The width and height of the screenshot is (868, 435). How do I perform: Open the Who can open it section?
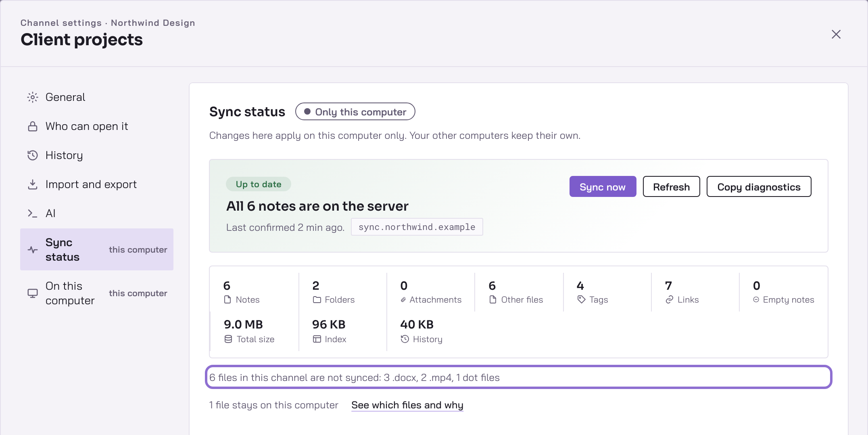tap(97, 126)
